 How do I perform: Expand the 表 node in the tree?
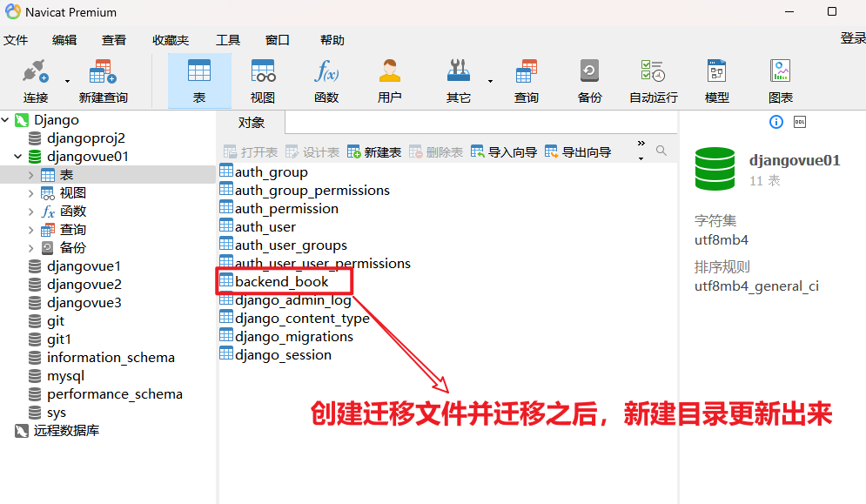point(31,175)
